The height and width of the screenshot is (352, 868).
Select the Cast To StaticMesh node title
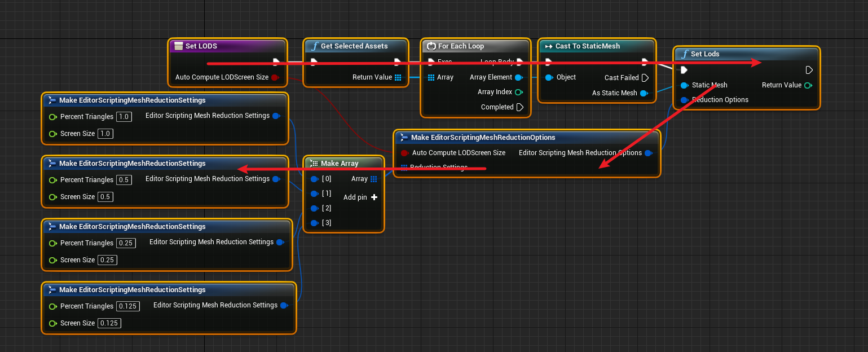click(588, 46)
